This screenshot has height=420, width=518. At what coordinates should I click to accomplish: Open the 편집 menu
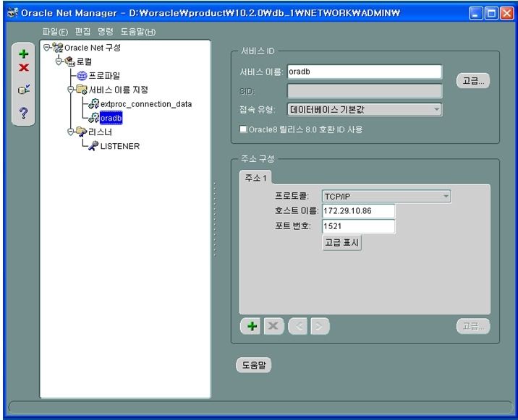click(82, 32)
